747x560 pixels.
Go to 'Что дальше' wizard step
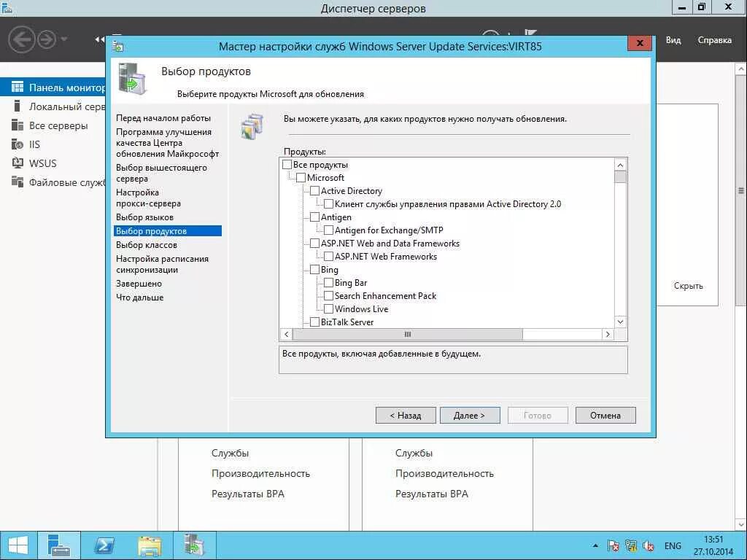(139, 297)
